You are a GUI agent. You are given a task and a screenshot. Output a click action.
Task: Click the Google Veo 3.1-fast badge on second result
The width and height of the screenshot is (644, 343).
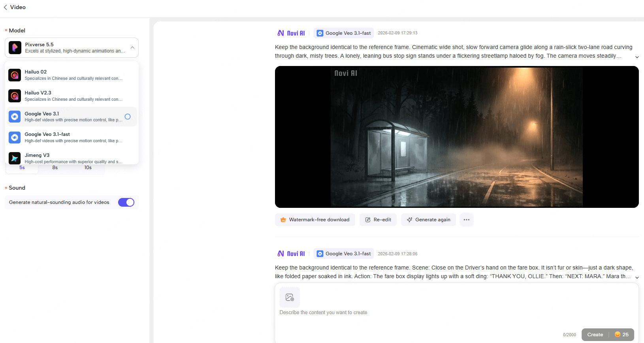coord(344,254)
